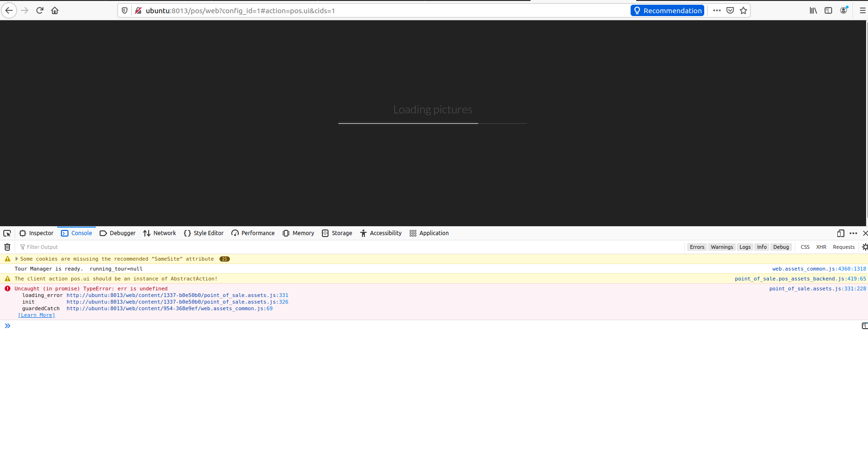The image size is (868, 475).
Task: Open Responsive Design Mode
Action: [x=841, y=233]
